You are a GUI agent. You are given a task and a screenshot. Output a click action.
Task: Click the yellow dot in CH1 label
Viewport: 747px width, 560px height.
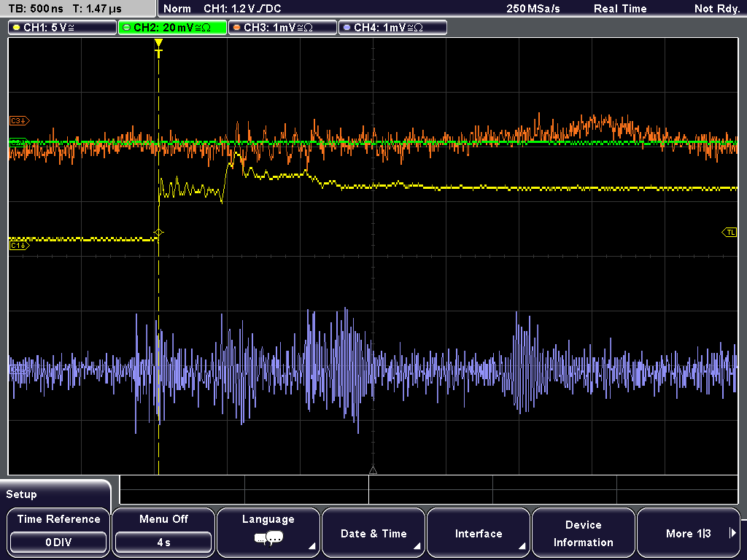[x=17, y=28]
